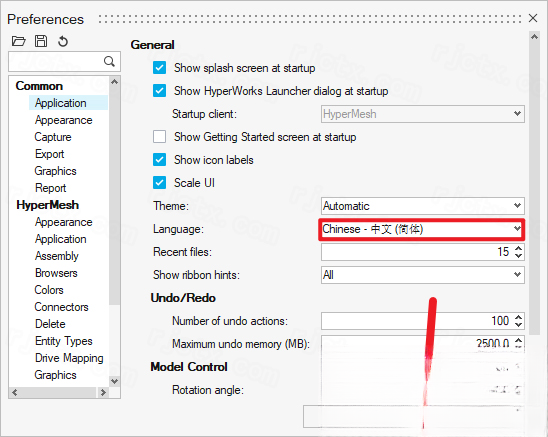548x437 pixels.
Task: Select the HyperMesh category heading
Action: 48,205
